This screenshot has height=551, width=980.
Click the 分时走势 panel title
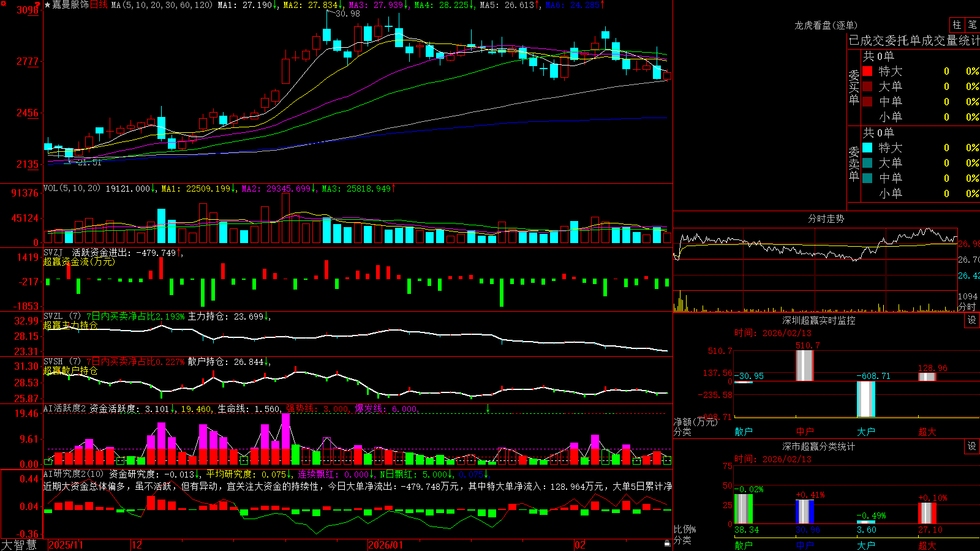(x=826, y=219)
